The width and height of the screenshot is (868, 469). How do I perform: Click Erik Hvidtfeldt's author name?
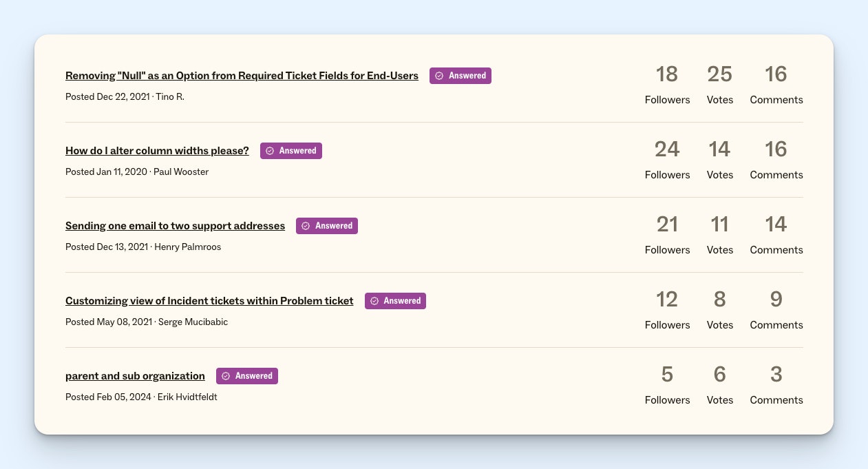pyautogui.click(x=187, y=397)
